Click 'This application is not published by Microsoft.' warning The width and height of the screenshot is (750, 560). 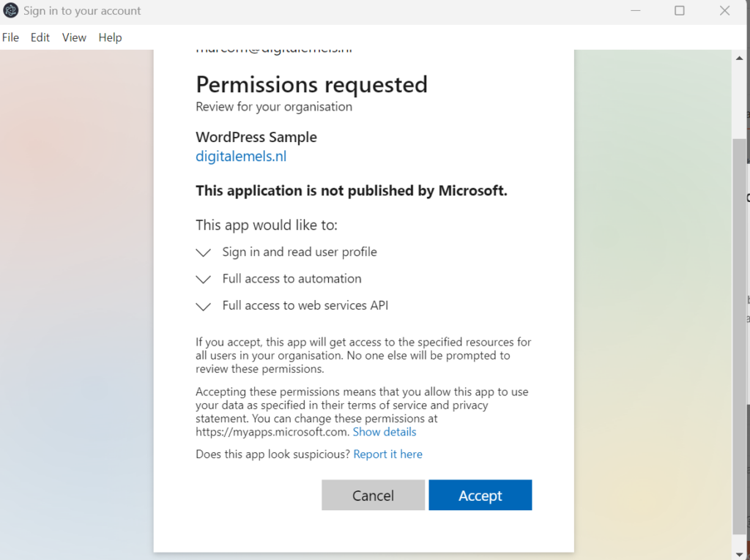click(x=352, y=190)
